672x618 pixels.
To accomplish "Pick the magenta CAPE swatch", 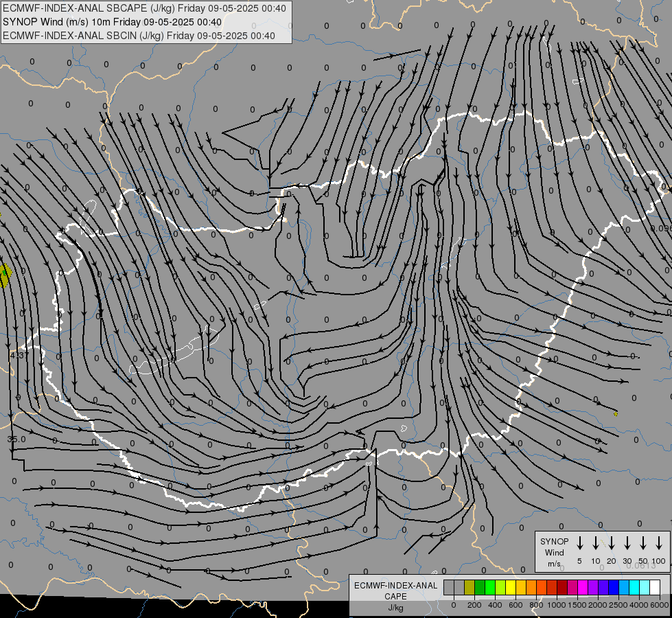I will pos(583,587).
